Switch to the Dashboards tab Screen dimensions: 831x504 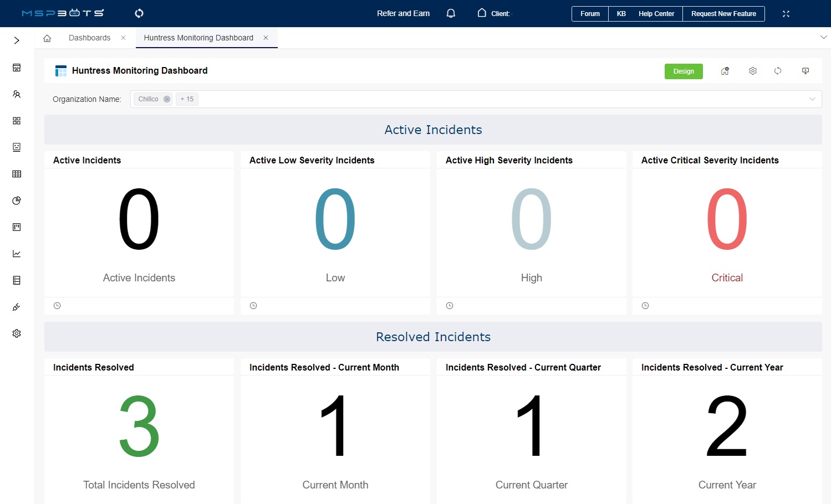pyautogui.click(x=89, y=38)
